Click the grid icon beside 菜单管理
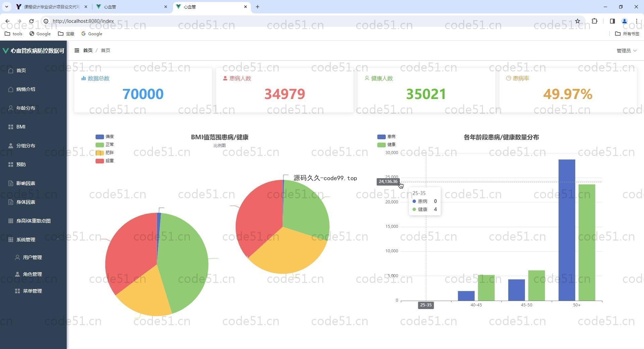The height and width of the screenshot is (349, 644). (17, 291)
